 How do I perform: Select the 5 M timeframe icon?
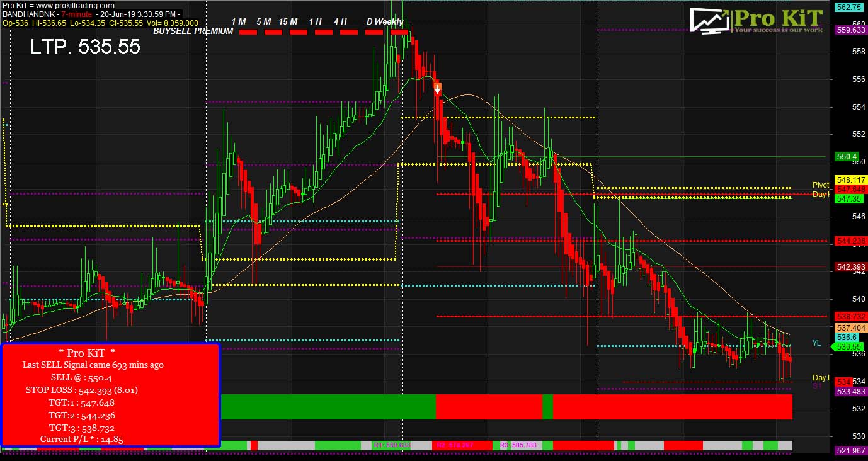pos(263,21)
